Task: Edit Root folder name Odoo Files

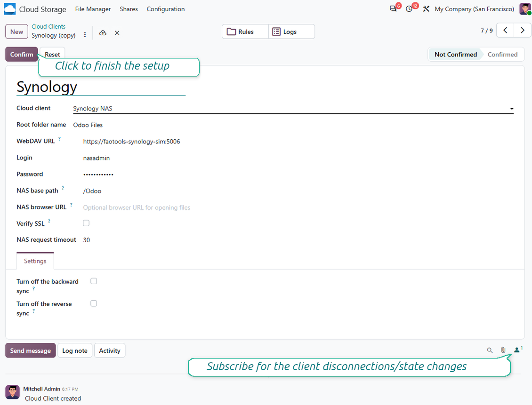Action: 293,125
